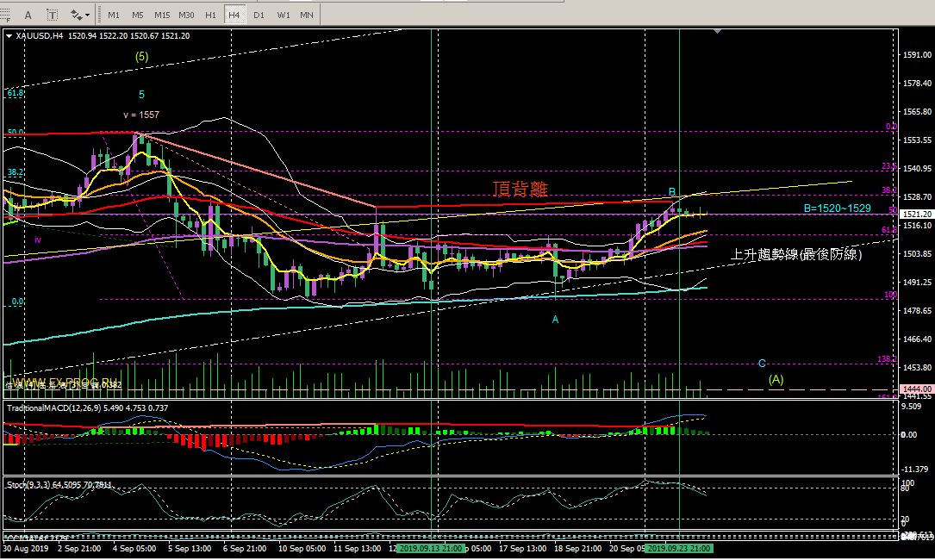The image size is (935, 560).
Task: Click the red 頂背離 text annotation
Action: [520, 190]
